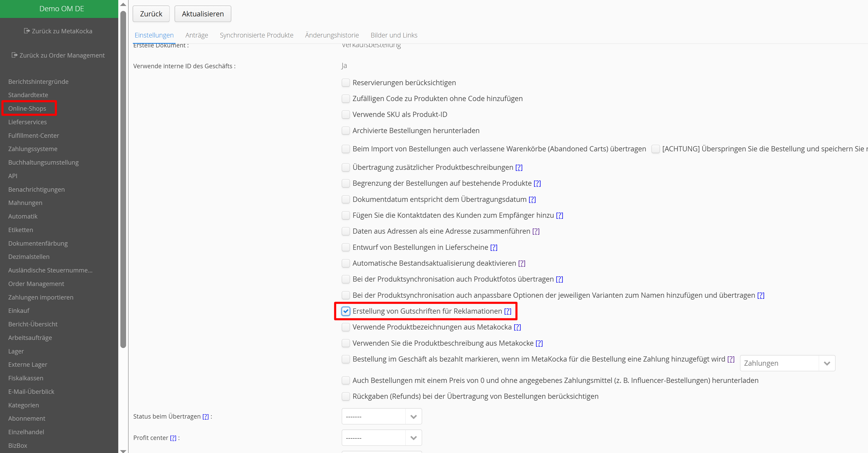Open help [?] for Status beim Übertragen
Image resolution: width=868 pixels, height=453 pixels.
[x=205, y=417]
